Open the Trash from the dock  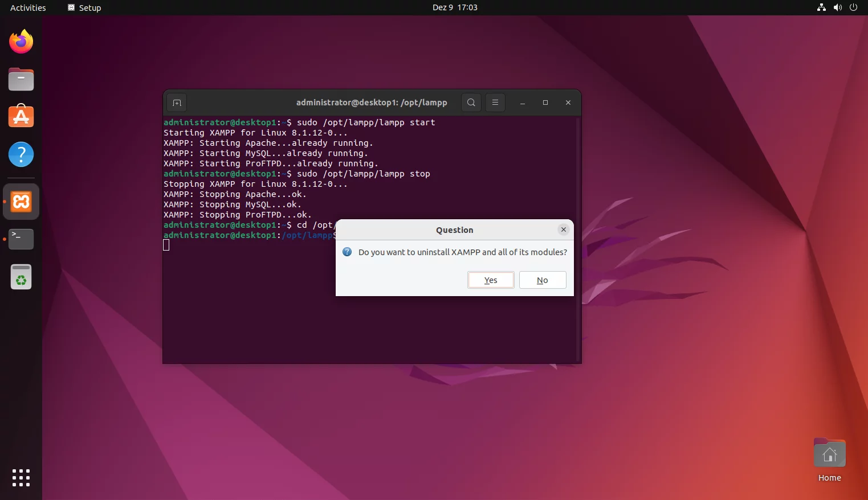click(x=21, y=277)
